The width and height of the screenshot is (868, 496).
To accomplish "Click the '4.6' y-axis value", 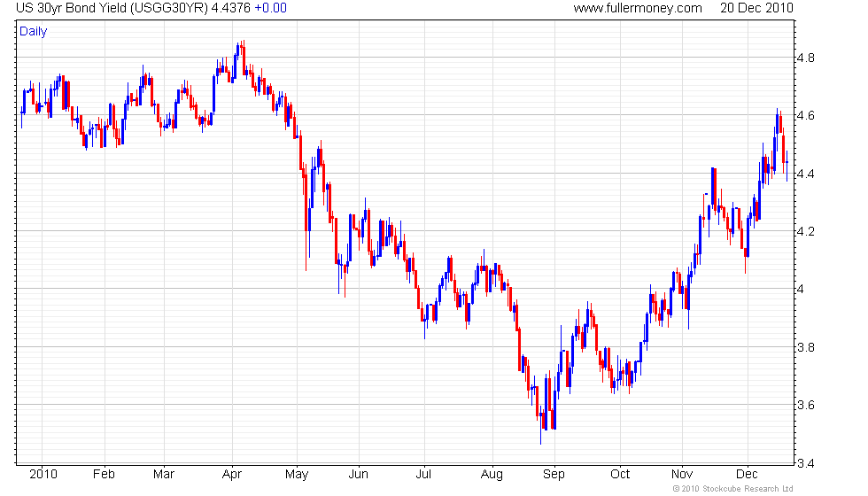I will 805,115.
